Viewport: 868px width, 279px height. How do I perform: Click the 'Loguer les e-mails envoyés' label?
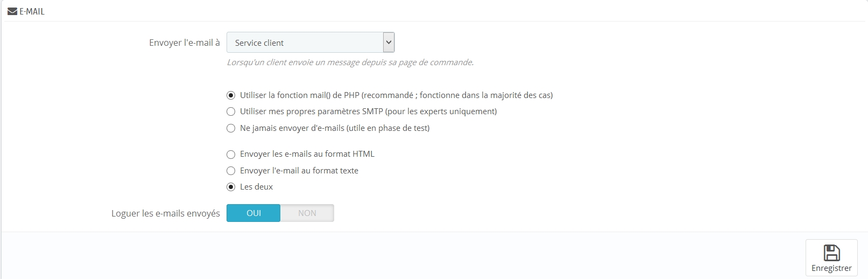(165, 213)
